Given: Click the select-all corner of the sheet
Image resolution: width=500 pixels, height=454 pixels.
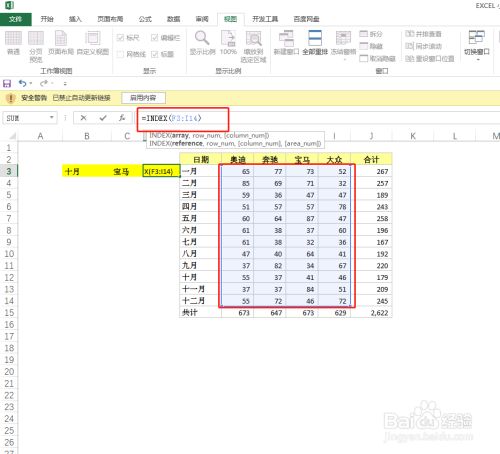Looking at the screenshot, I should pyautogui.click(x=12, y=136).
